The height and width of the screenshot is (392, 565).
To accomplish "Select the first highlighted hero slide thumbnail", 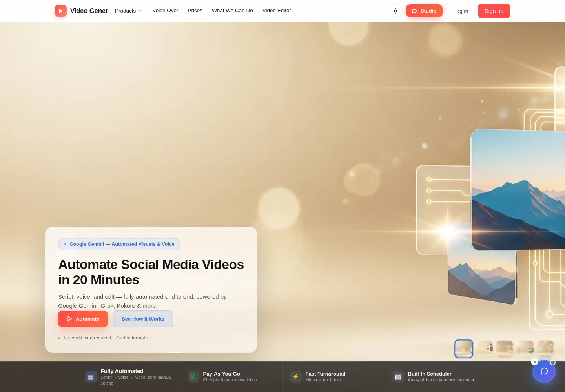I will pyautogui.click(x=464, y=349).
